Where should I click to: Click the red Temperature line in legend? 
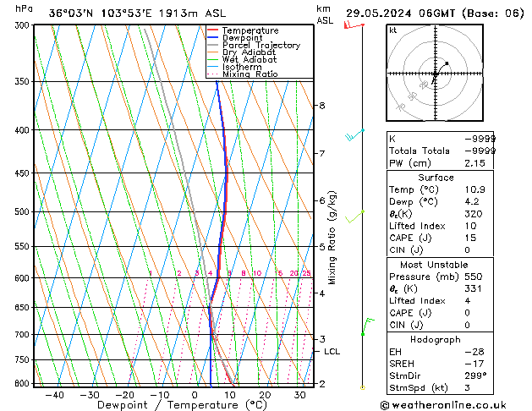212,30
